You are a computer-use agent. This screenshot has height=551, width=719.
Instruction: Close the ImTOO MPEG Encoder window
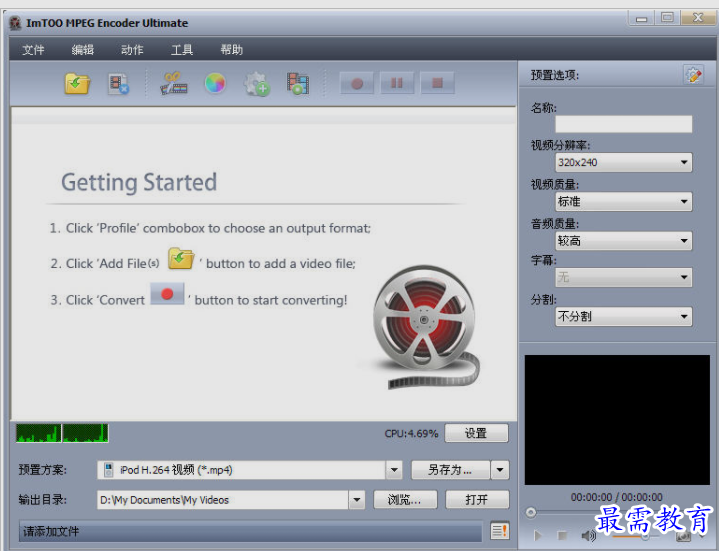tap(698, 18)
